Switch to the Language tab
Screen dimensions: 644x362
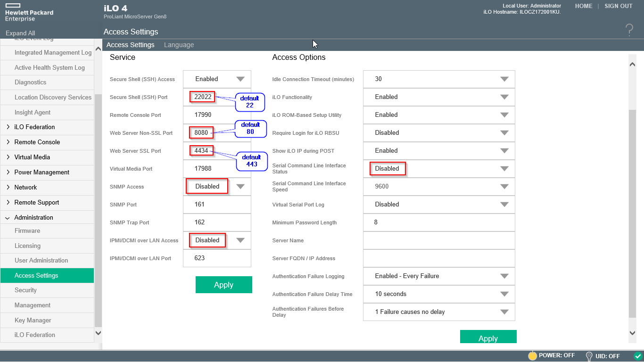click(x=179, y=45)
